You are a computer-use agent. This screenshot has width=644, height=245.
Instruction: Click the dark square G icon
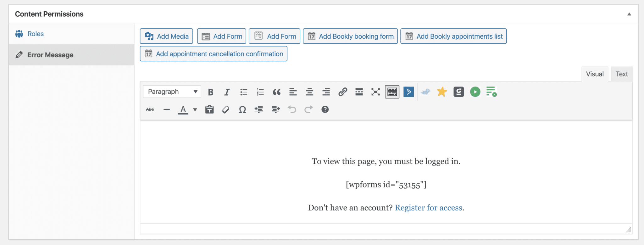pos(458,92)
